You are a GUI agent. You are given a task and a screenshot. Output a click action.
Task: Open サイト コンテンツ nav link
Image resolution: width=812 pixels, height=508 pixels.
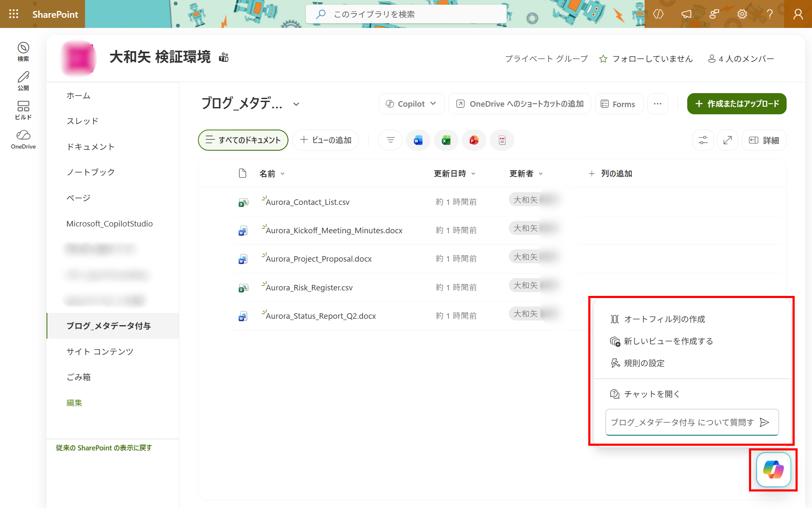pos(100,351)
